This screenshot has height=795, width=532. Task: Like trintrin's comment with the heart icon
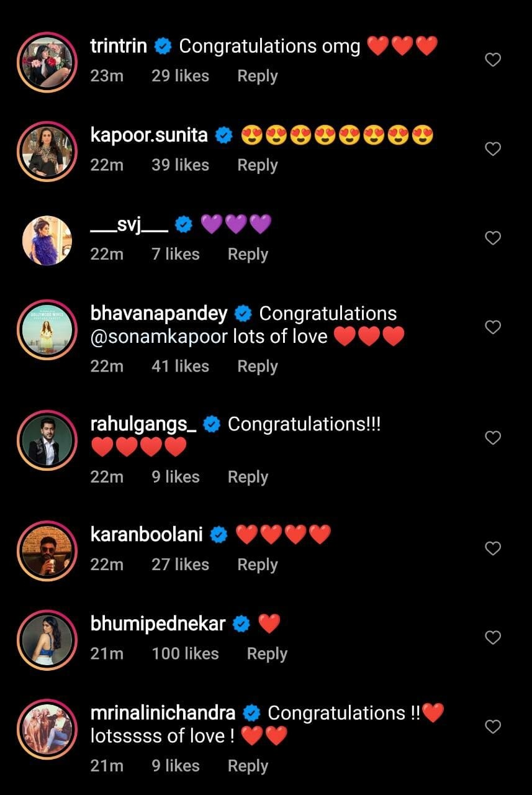492,60
